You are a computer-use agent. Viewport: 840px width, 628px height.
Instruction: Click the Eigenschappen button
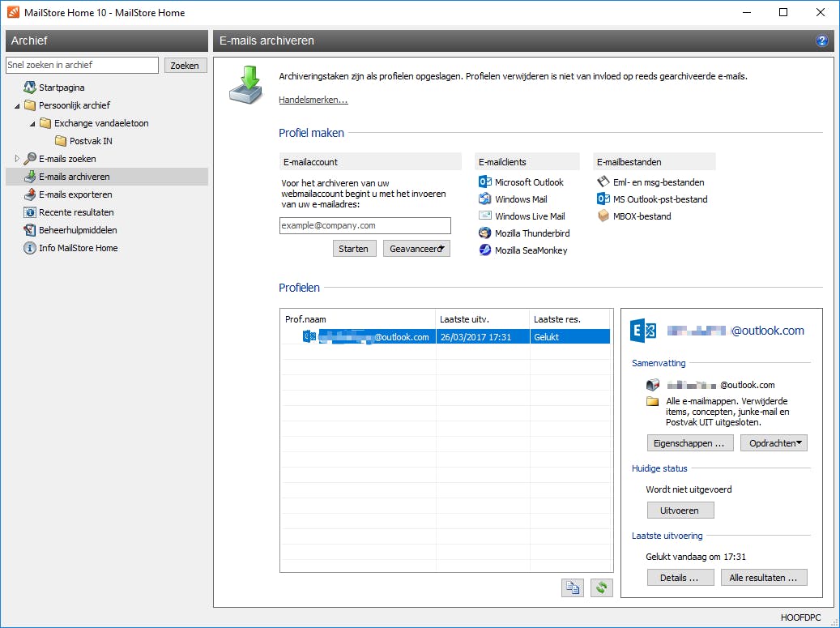[690, 443]
